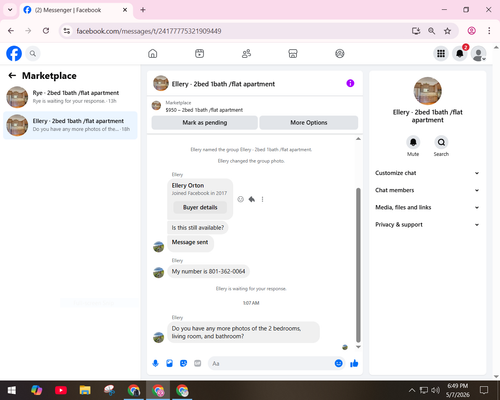Click purple conversation information icon
Viewport: 500px width, 400px height.
point(350,83)
